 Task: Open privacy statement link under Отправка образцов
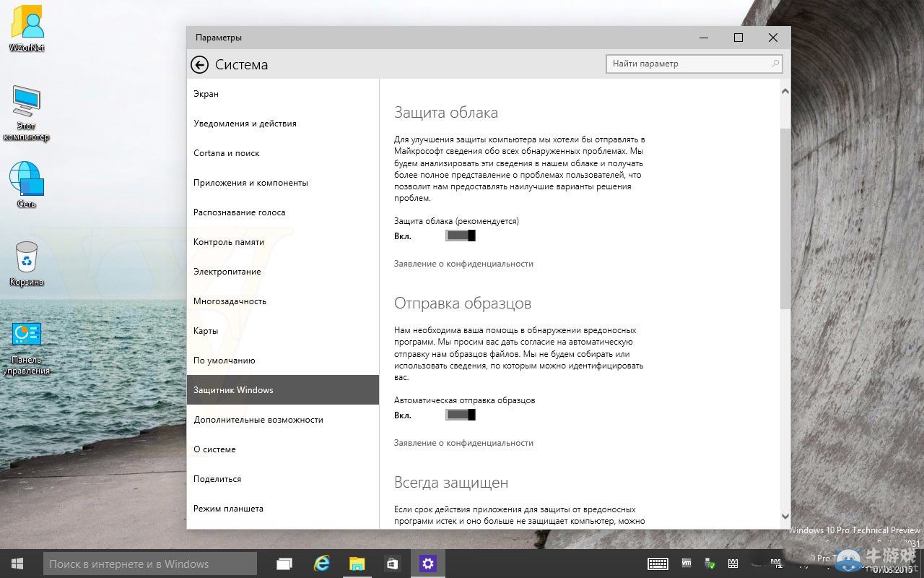click(x=463, y=443)
